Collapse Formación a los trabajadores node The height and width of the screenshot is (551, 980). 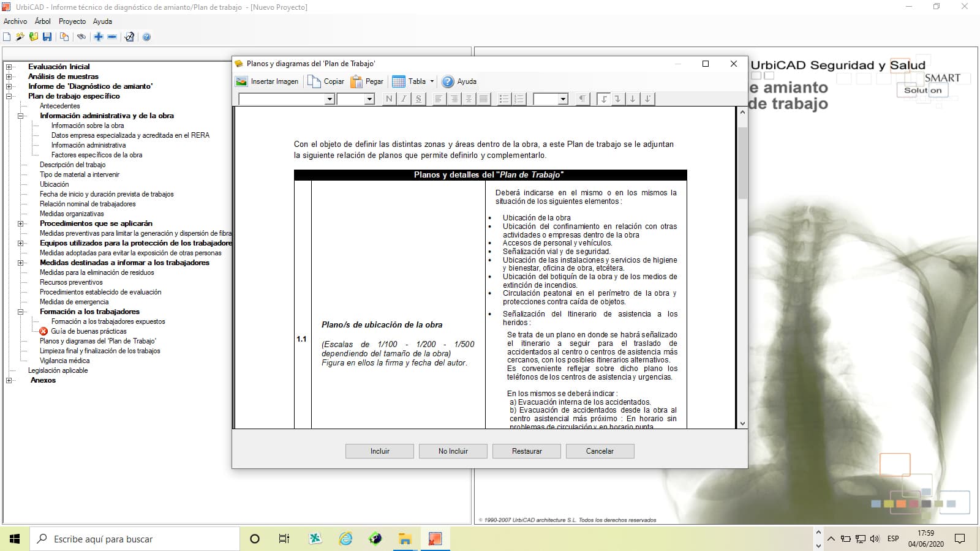pyautogui.click(x=21, y=312)
